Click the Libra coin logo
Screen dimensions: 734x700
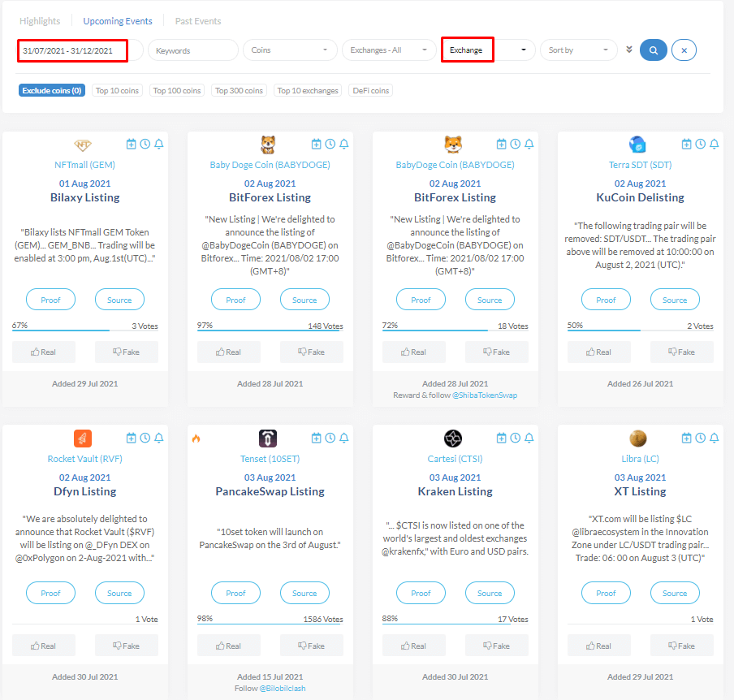[x=637, y=439]
